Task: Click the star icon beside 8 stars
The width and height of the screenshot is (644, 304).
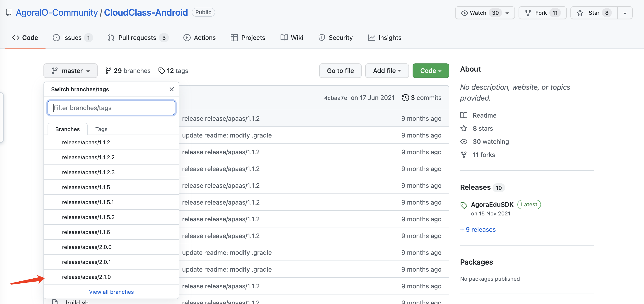Action: coord(464,128)
